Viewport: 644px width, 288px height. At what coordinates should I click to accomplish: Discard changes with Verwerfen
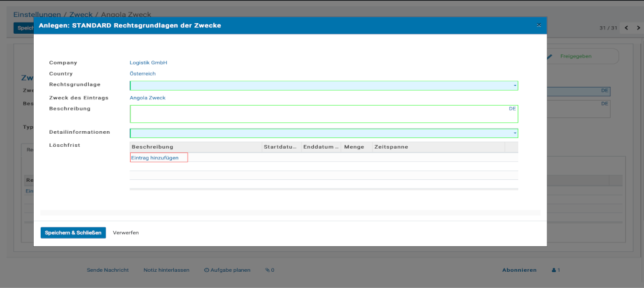point(126,232)
